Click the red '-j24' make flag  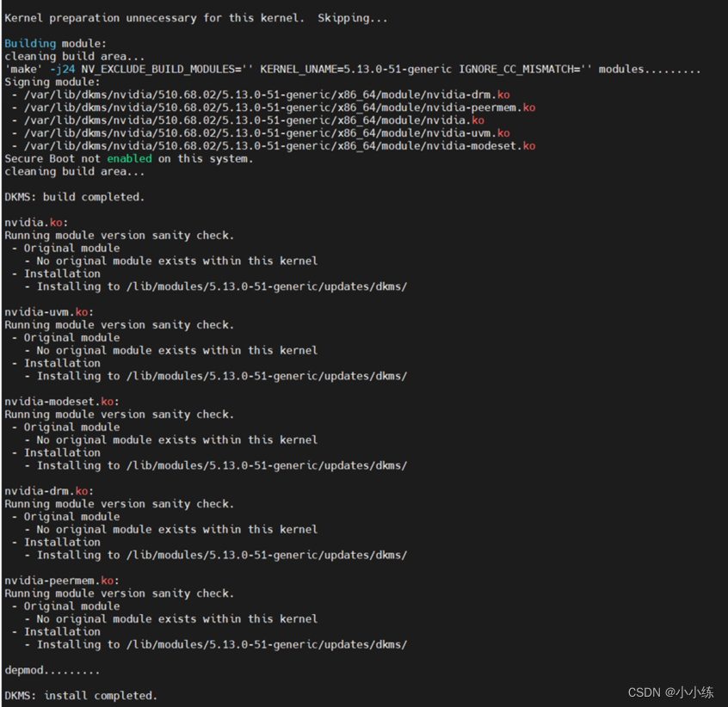click(x=61, y=69)
